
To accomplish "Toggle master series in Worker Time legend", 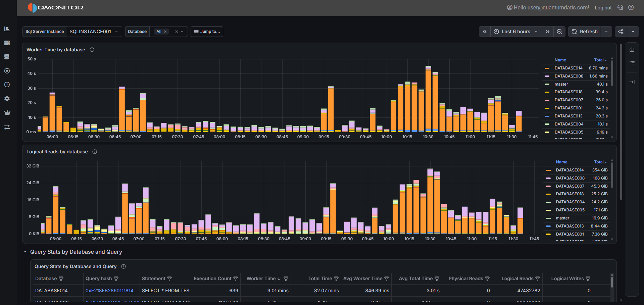I will coord(561,84).
